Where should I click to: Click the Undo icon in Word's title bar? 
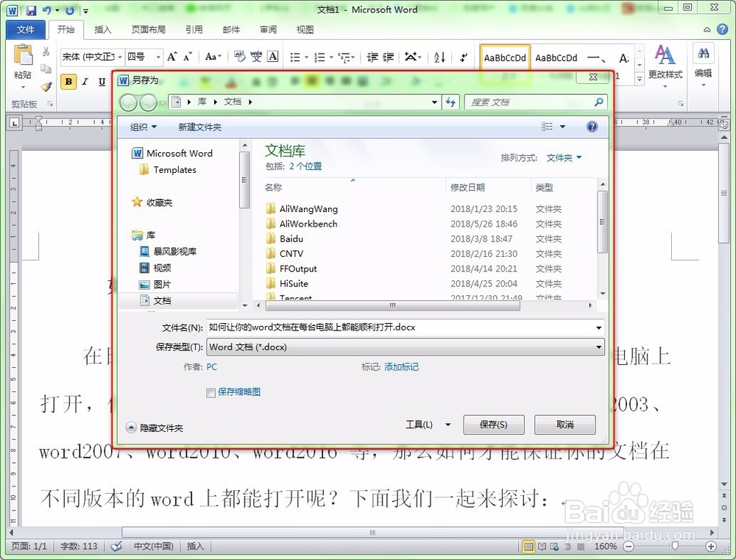pos(46,10)
